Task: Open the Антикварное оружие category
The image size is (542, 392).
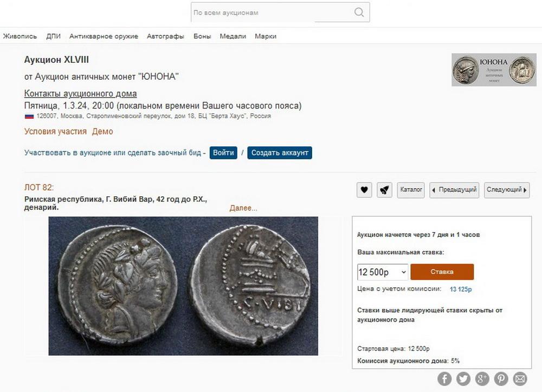Action: 104,36
